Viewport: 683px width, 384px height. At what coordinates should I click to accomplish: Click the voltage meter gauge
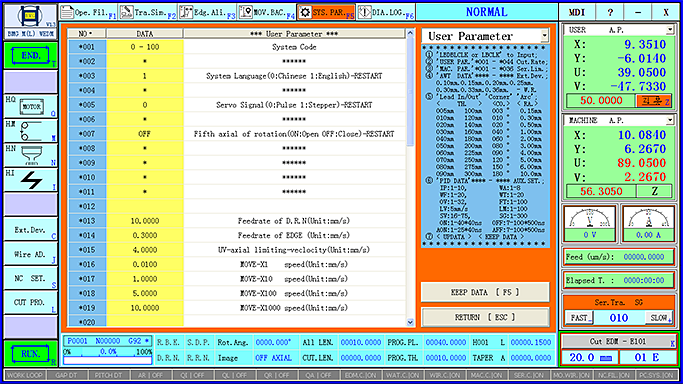[x=590, y=223]
